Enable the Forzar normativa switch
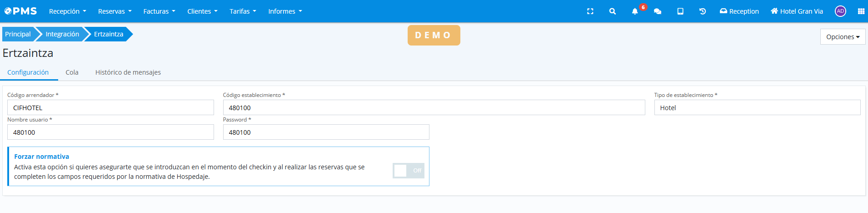This screenshot has height=213, width=868. [408, 171]
